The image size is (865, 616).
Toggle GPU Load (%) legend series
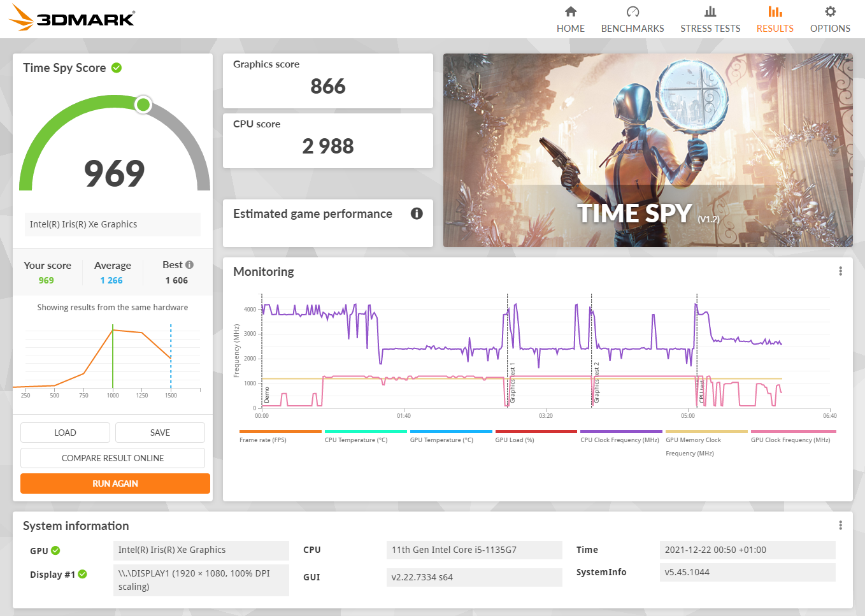pos(536,436)
